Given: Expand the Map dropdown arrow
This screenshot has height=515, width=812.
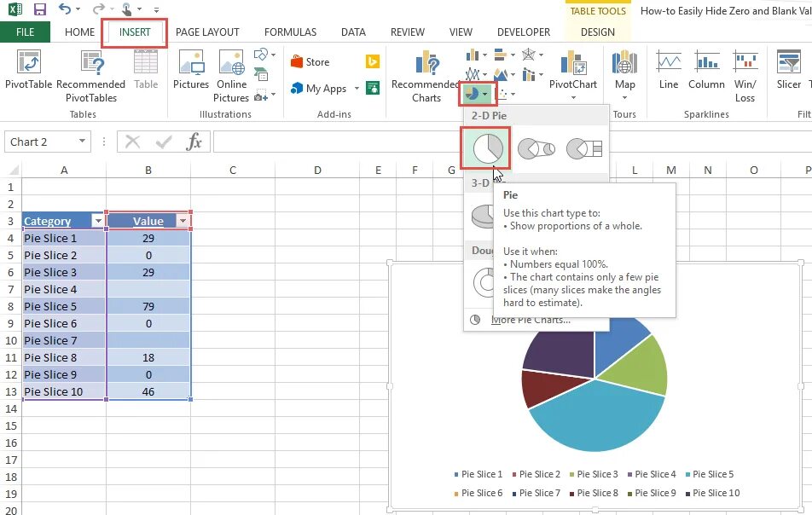Looking at the screenshot, I should [x=624, y=98].
